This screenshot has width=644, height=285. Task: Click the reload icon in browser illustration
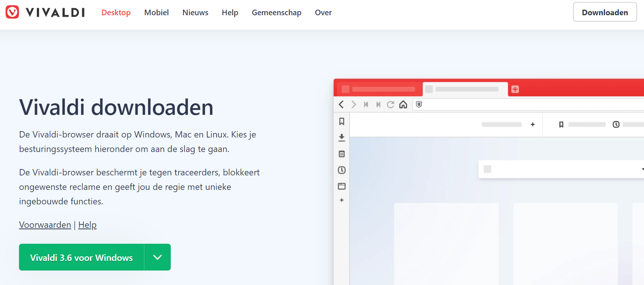coord(390,104)
